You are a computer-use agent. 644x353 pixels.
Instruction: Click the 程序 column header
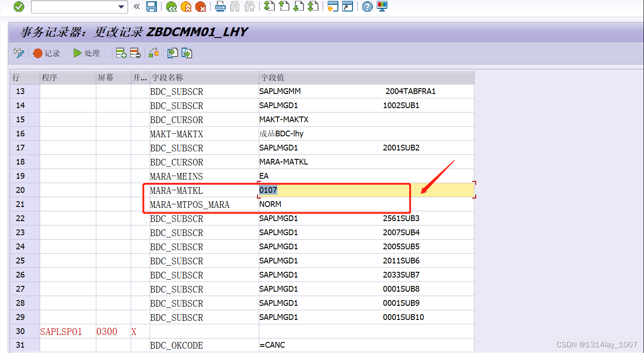tap(68, 77)
